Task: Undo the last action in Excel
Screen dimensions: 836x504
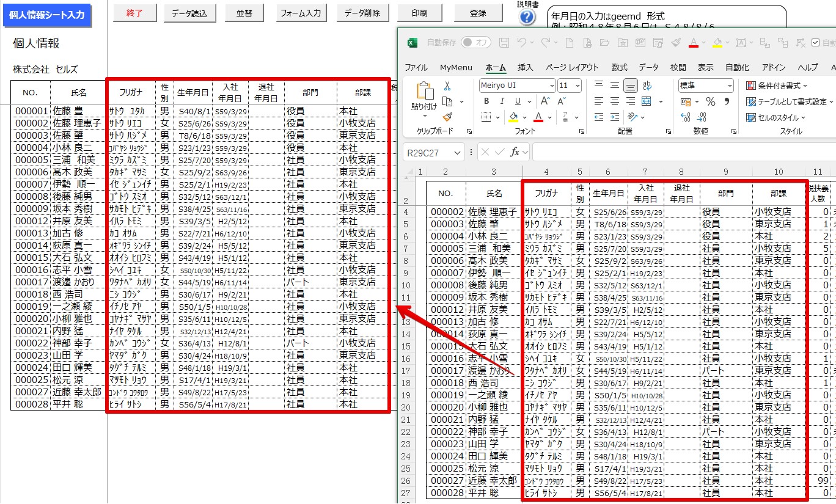Action: click(x=521, y=43)
